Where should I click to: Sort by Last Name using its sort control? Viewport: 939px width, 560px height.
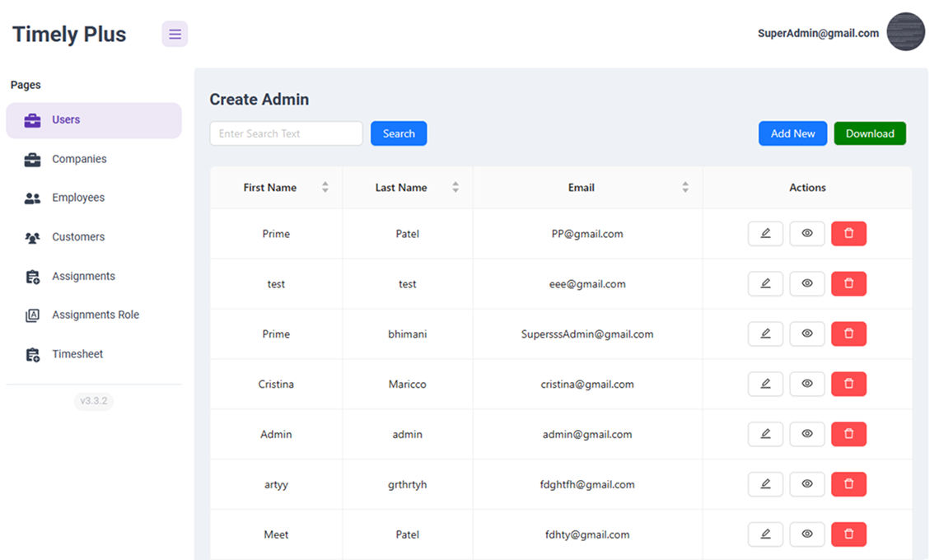[x=455, y=187]
